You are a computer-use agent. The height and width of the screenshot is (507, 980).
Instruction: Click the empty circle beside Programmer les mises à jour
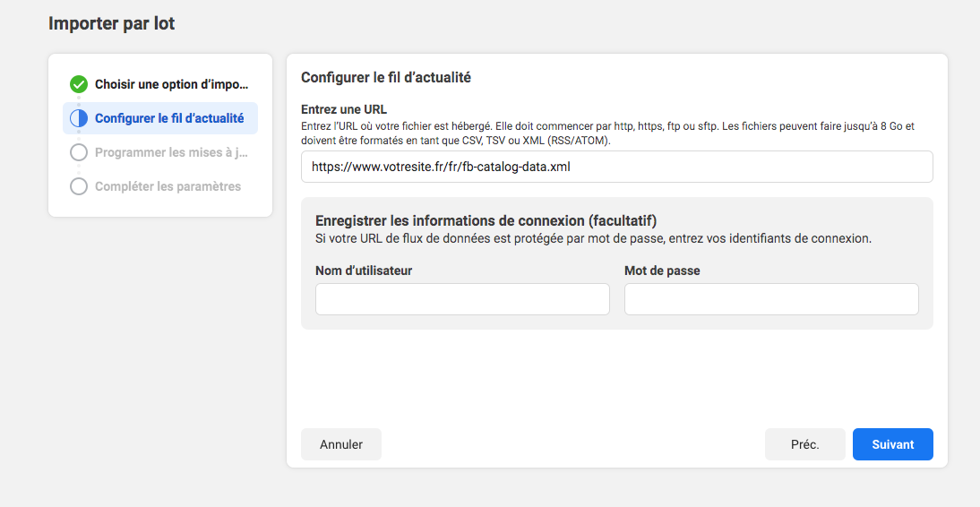(79, 152)
